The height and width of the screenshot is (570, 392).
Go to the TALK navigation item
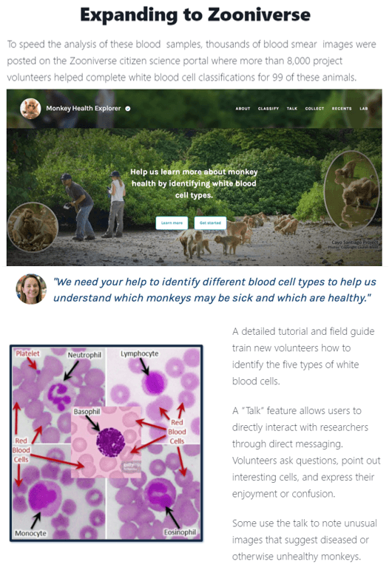[291, 109]
